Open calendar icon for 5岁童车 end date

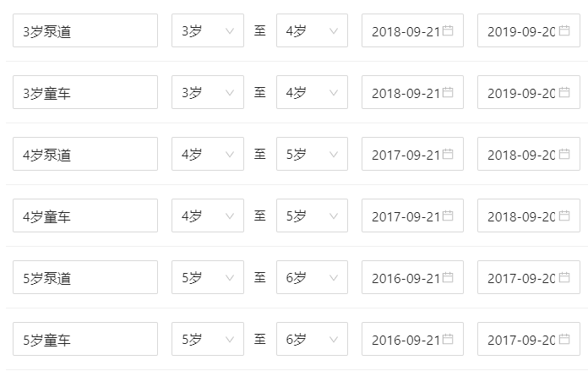click(564, 339)
